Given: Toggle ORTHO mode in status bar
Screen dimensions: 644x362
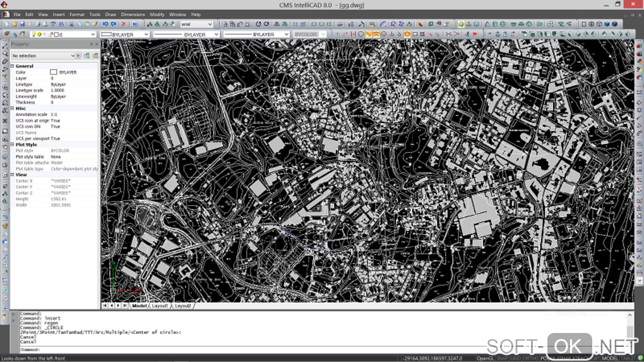Looking at the screenshot, I should click(529, 358).
